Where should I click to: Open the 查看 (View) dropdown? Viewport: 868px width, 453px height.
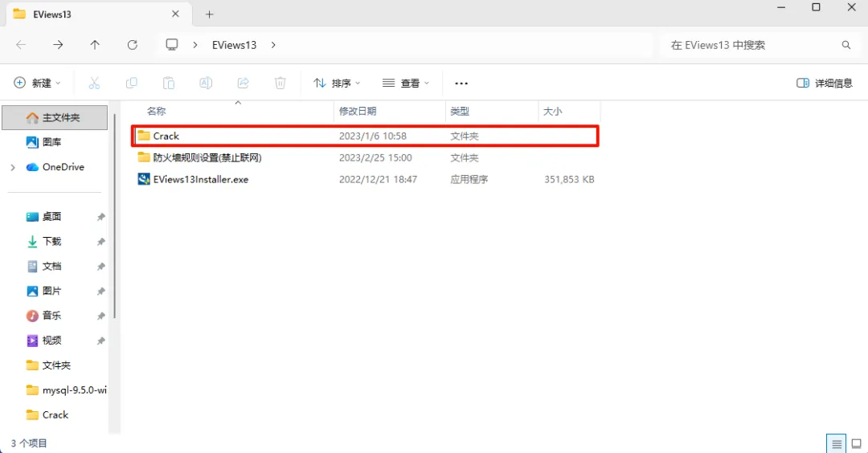point(406,83)
